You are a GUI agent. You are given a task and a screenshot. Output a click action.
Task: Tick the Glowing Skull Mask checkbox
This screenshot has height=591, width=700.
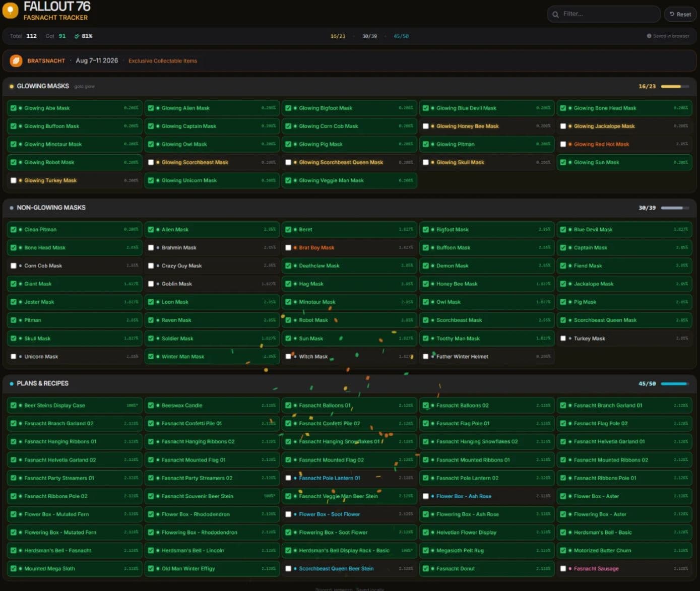426,163
